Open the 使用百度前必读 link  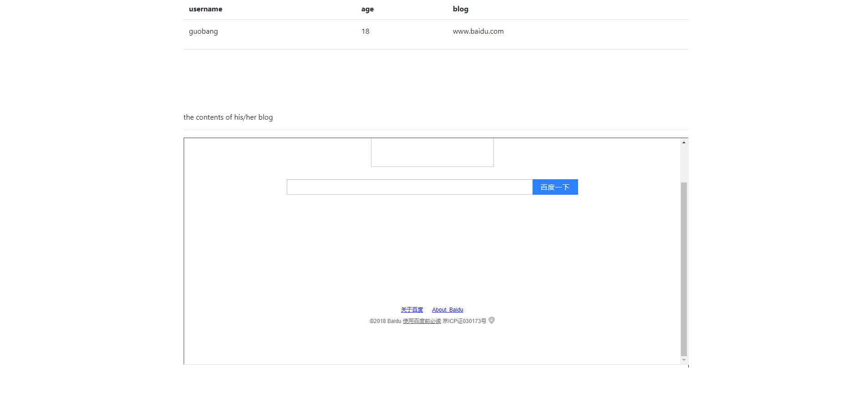point(422,321)
